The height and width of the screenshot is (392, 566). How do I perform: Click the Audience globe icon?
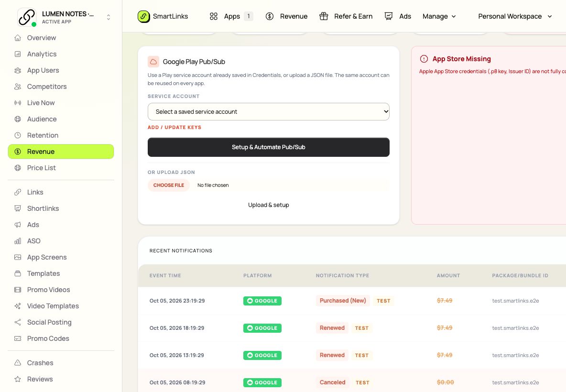tap(18, 119)
